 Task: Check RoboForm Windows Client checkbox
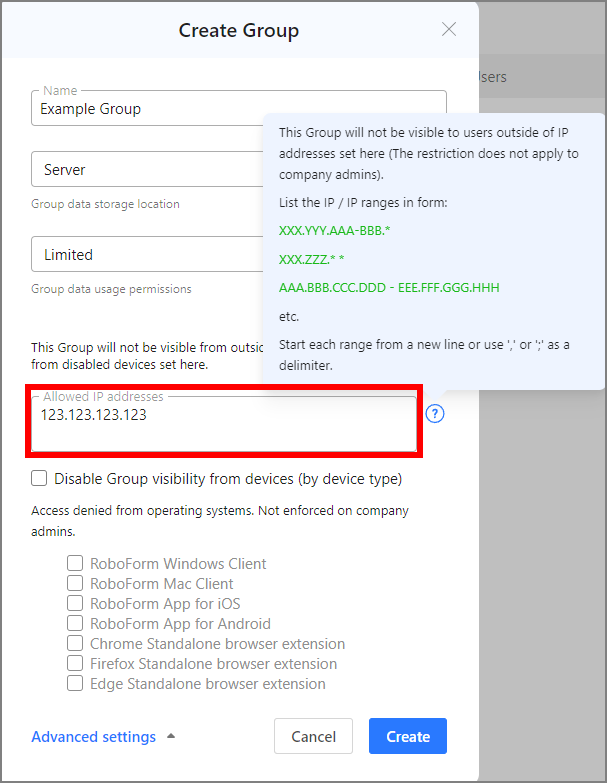(x=74, y=564)
